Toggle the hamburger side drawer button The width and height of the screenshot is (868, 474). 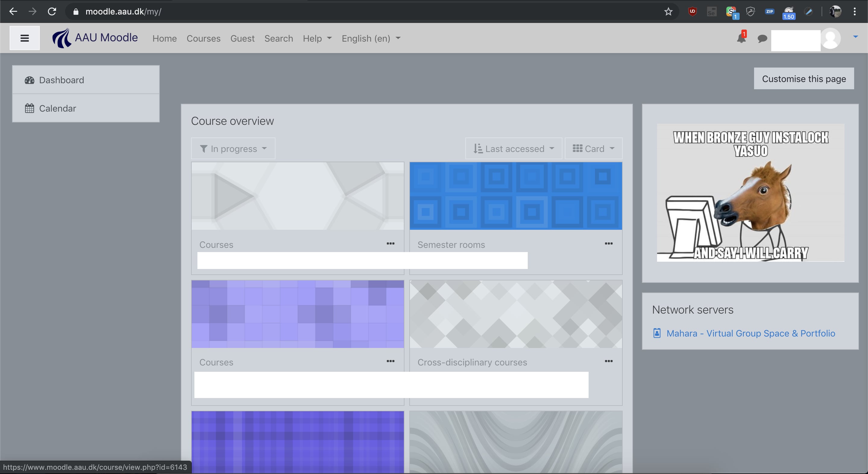24,38
